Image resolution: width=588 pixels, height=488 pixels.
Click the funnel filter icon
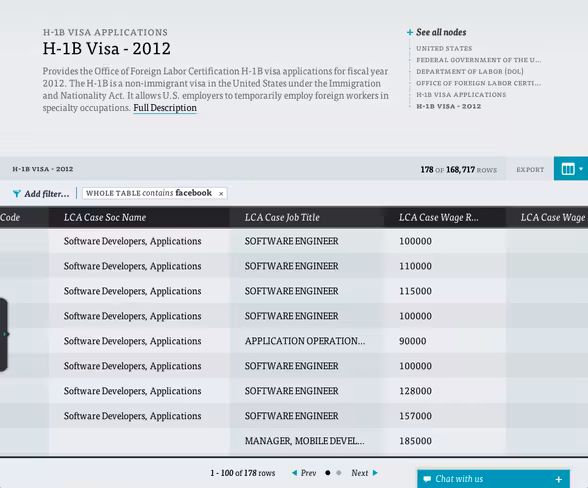[x=16, y=194]
